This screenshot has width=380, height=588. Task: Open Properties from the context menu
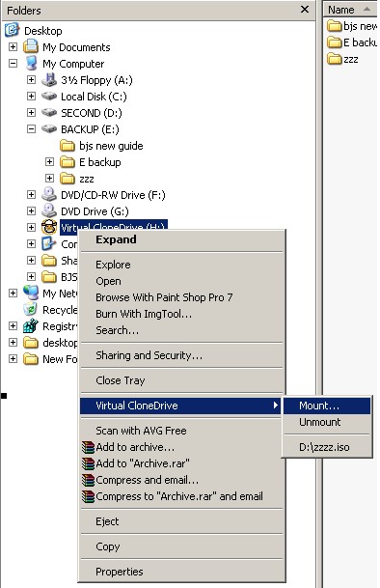coord(181,572)
